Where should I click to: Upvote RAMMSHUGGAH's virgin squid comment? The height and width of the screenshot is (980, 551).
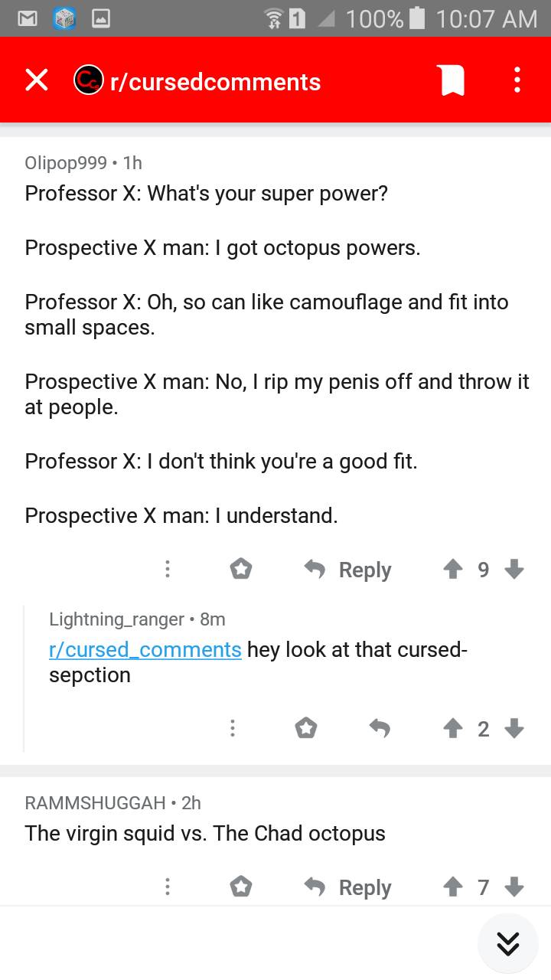pos(452,887)
